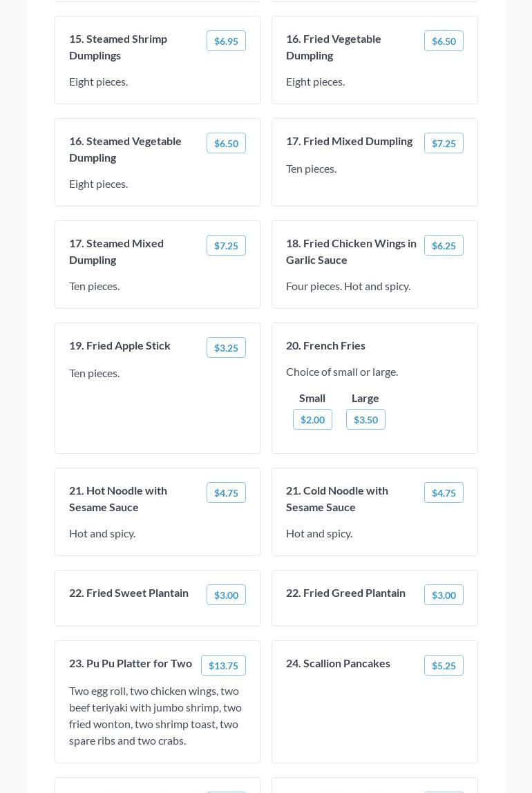Screen dimensions: 532x793
Task: Add Pu Pu Platter for Two $13.75
Action: tap(223, 666)
